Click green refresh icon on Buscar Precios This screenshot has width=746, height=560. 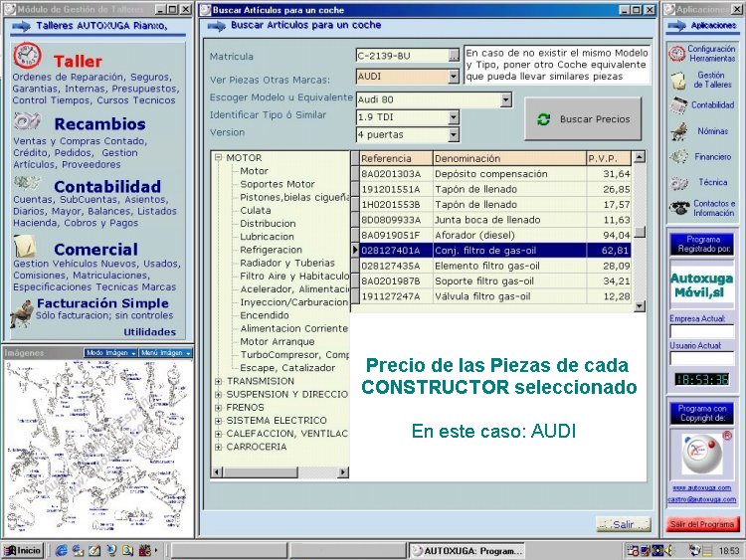click(x=543, y=119)
